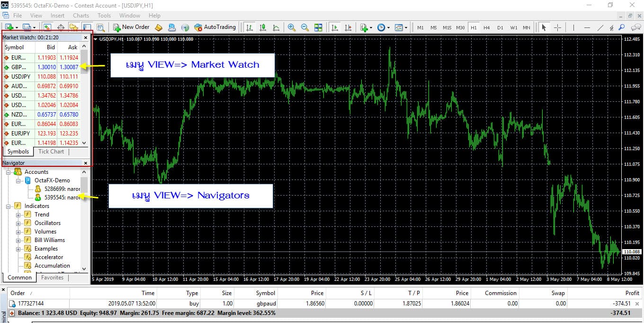
Task: Toggle the AutoTrading button
Action: [x=215, y=27]
